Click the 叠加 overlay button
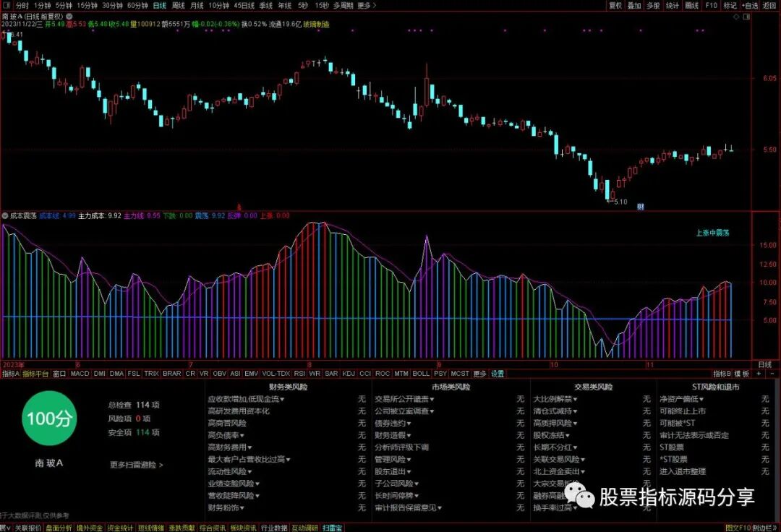781x532 pixels. tap(634, 6)
